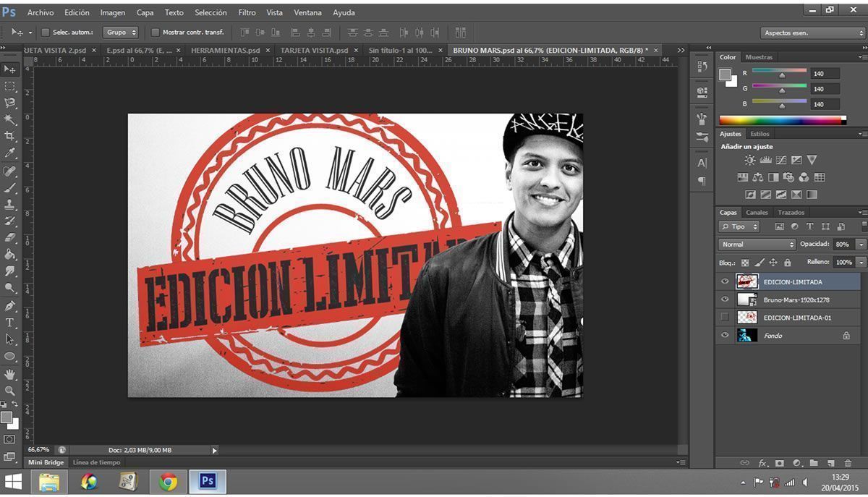Select the Crop tool
868x497 pixels.
pos(10,136)
